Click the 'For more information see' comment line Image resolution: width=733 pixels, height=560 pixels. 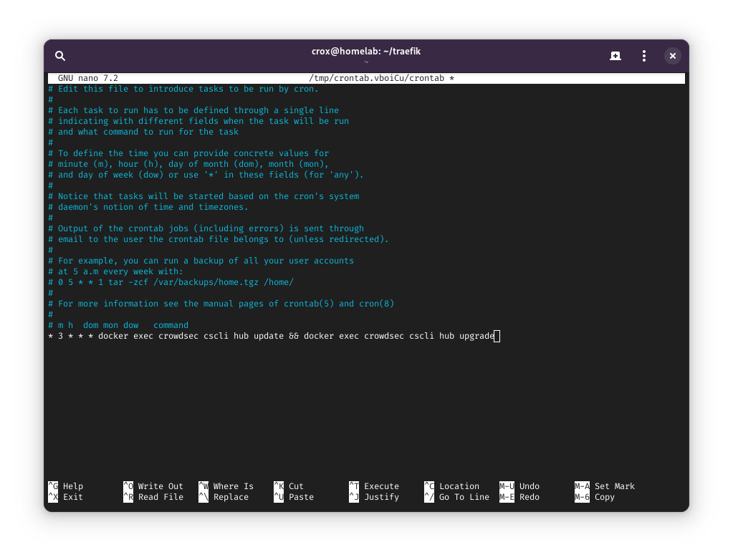click(221, 304)
